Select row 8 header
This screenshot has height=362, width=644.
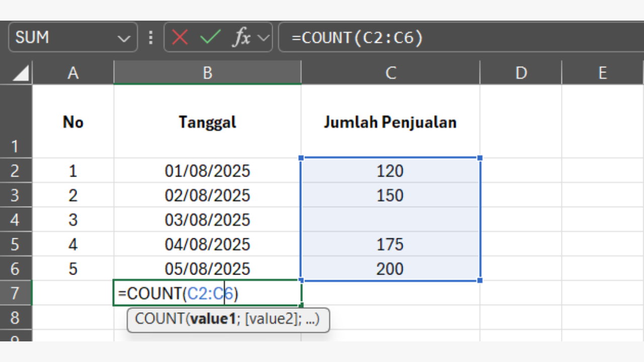pyautogui.click(x=16, y=317)
